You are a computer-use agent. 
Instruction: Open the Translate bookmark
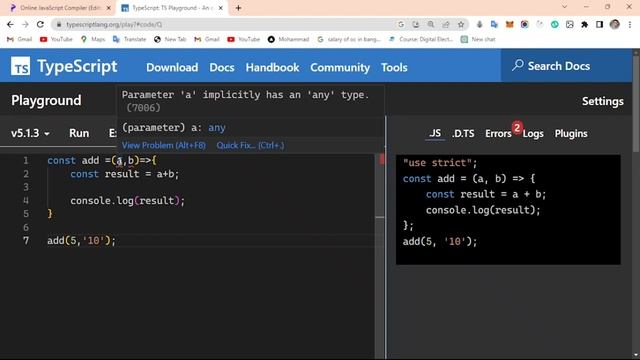[x=130, y=39]
